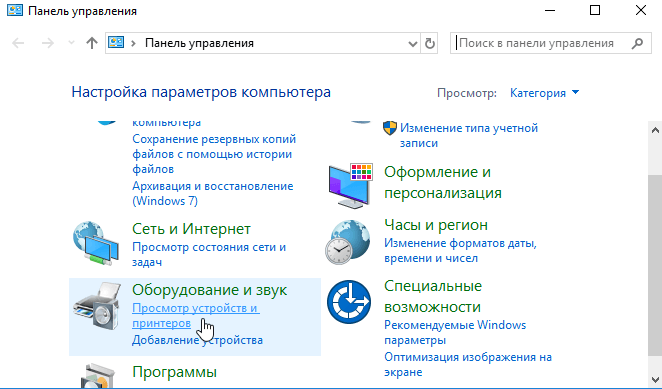Click the search magnifier icon
Screen dimensions: 662x389
pos(638,43)
